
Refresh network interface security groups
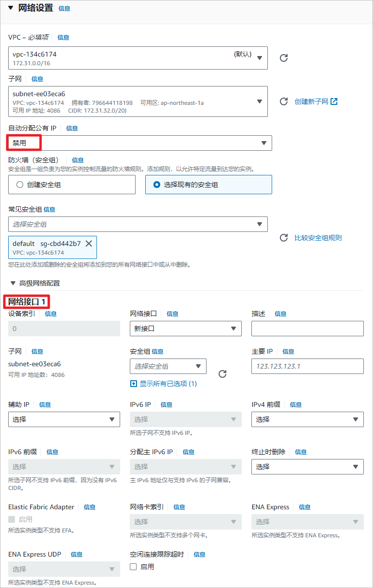(x=222, y=374)
